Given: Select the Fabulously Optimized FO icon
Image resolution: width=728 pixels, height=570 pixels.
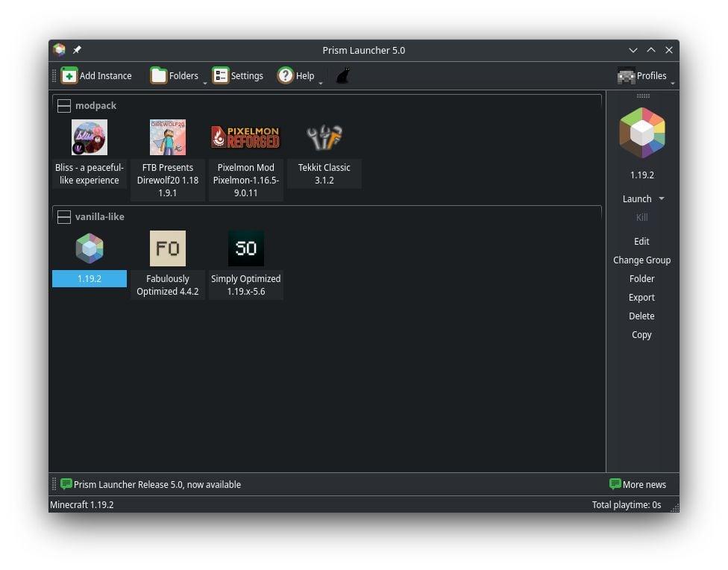Looking at the screenshot, I should pyautogui.click(x=168, y=248).
